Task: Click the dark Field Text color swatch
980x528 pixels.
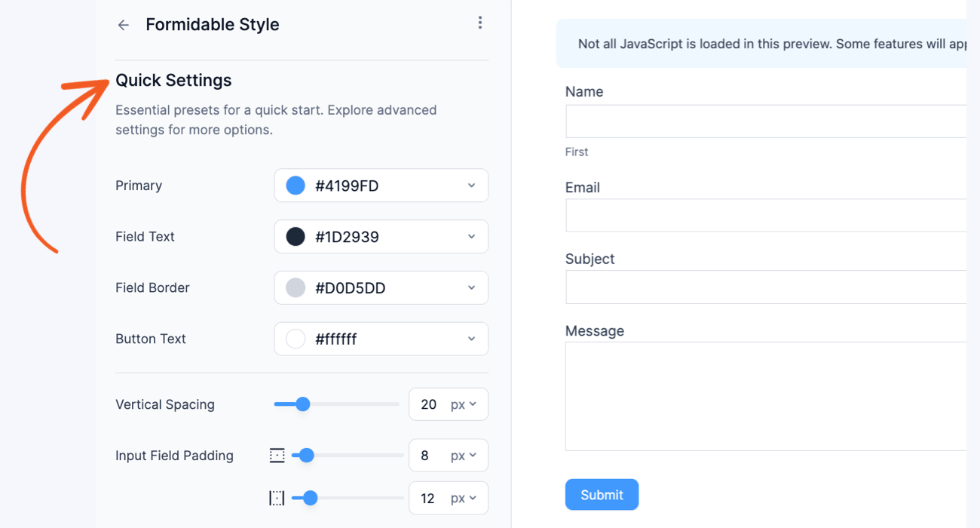Action: tap(296, 237)
